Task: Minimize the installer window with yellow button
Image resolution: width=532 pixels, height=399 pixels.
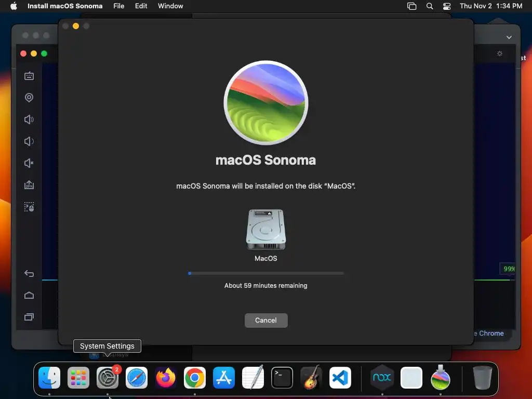Action: 76,26
